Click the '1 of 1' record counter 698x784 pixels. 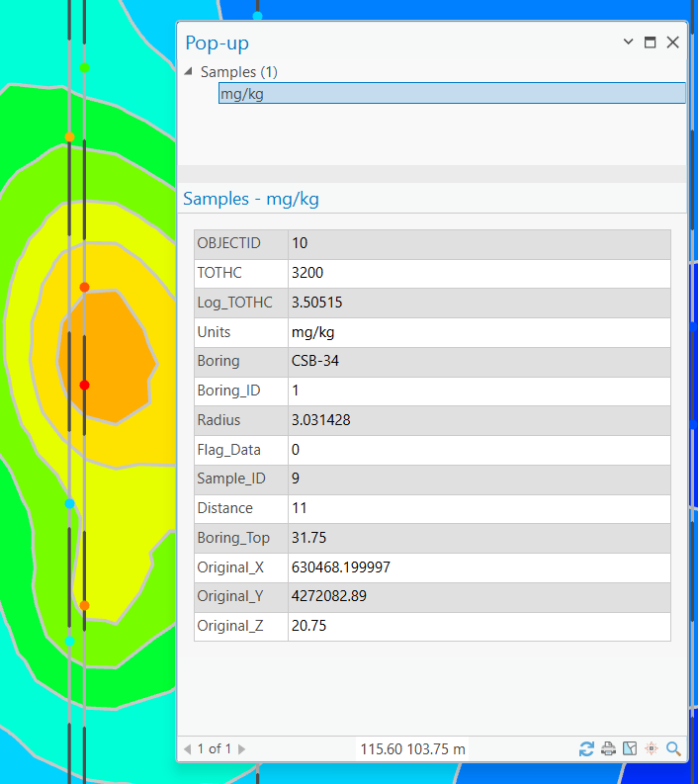point(214,749)
